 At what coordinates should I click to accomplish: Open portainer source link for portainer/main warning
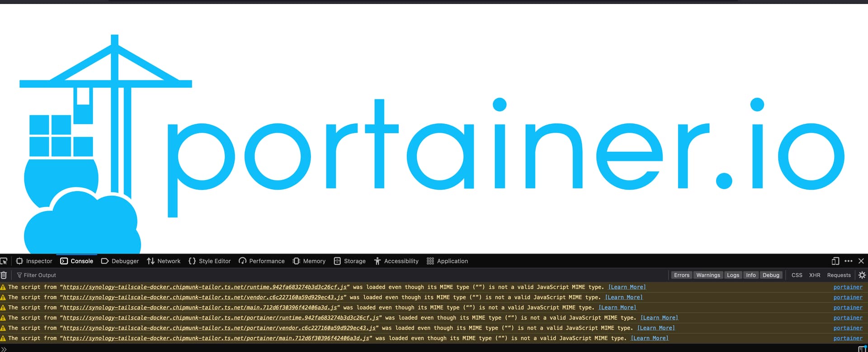[x=848, y=338]
